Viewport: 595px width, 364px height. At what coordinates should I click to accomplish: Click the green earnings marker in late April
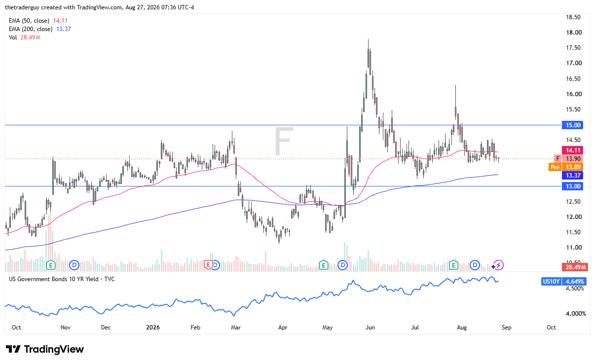click(x=323, y=265)
